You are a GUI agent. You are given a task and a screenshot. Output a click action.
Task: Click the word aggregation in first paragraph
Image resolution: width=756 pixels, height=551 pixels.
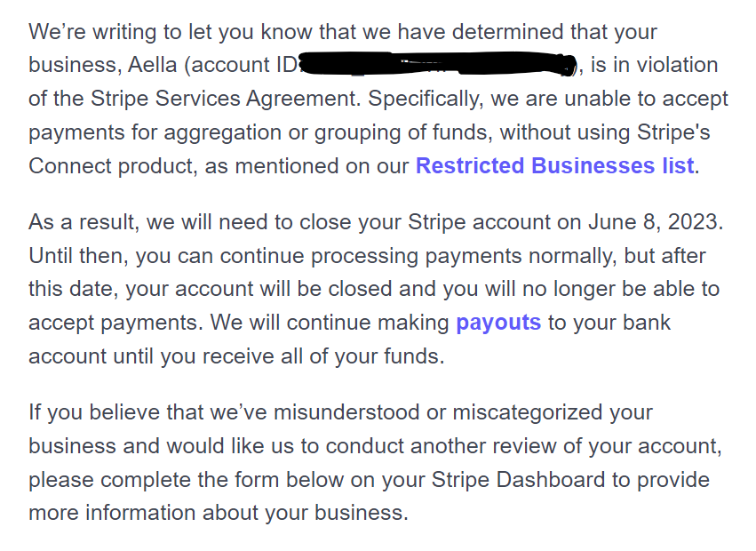tap(222, 132)
